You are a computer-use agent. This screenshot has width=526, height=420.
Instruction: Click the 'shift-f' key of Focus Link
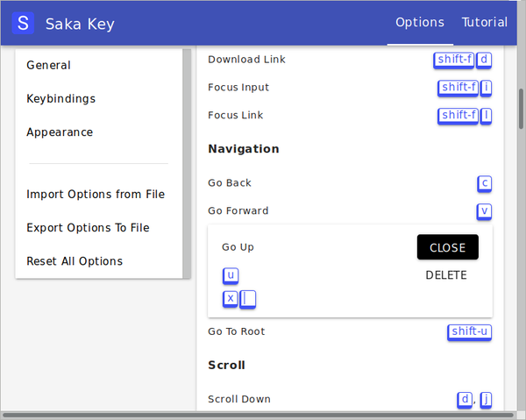(458, 116)
